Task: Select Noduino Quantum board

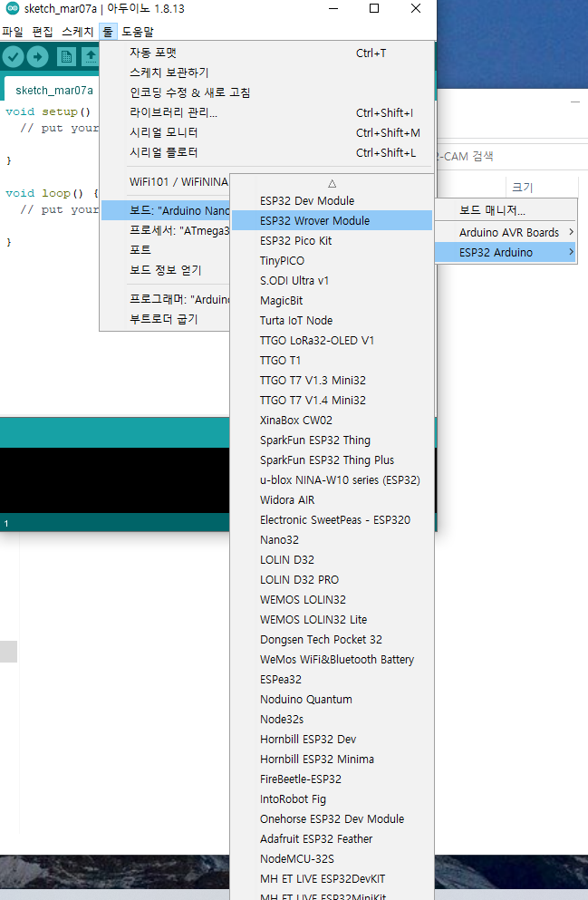Action: pyautogui.click(x=333, y=700)
